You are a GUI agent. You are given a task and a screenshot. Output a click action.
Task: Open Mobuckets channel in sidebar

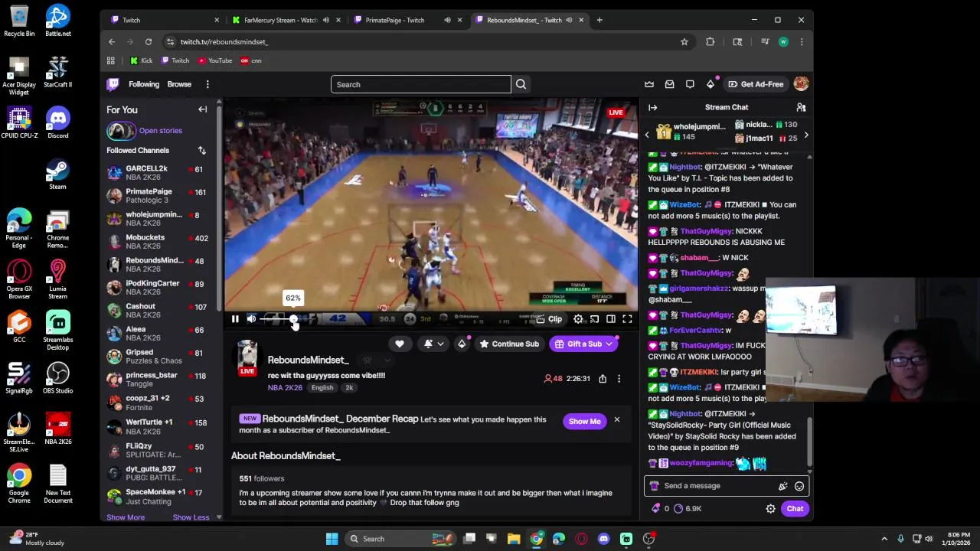(x=160, y=241)
